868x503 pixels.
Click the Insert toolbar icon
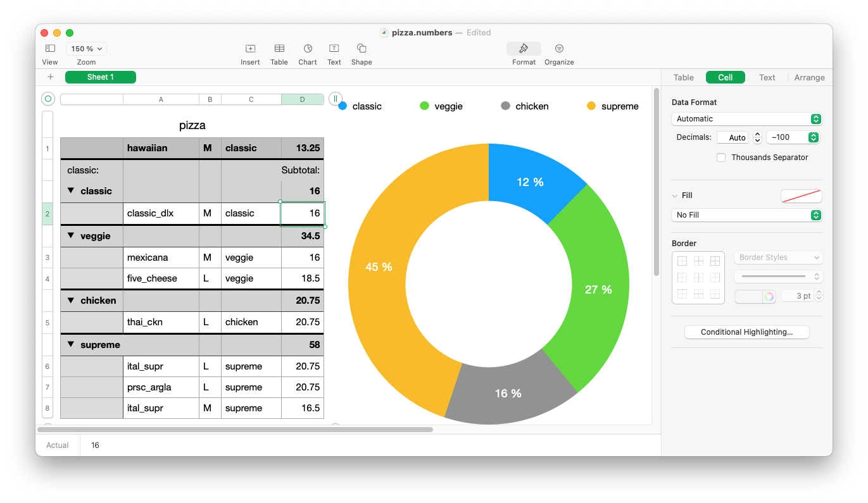click(x=250, y=49)
